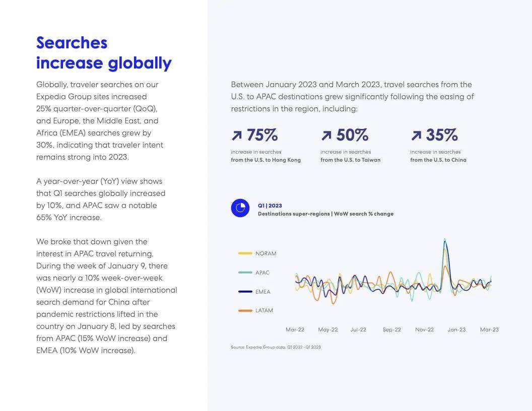Click the 50% statistic
The width and height of the screenshot is (532, 411).
tap(352, 135)
